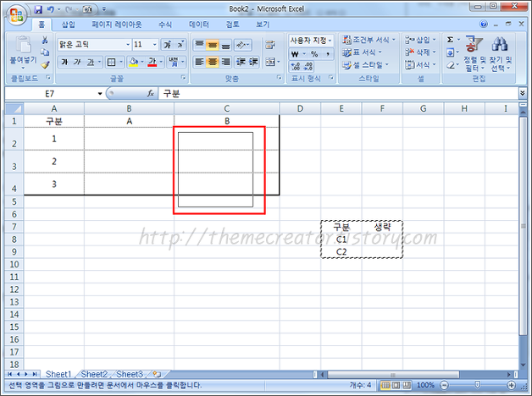532x396 pixels.
Task: Switch to Page Layout view
Action: [x=396, y=385]
